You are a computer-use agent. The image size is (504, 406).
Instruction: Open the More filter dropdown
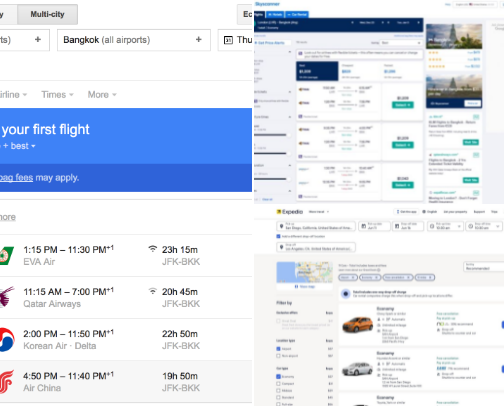point(102,95)
